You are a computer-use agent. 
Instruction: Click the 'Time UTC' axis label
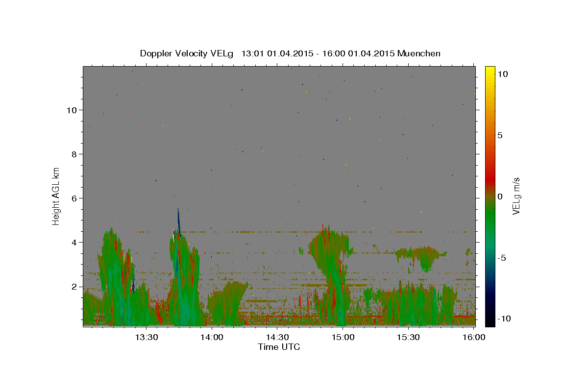[x=279, y=347]
